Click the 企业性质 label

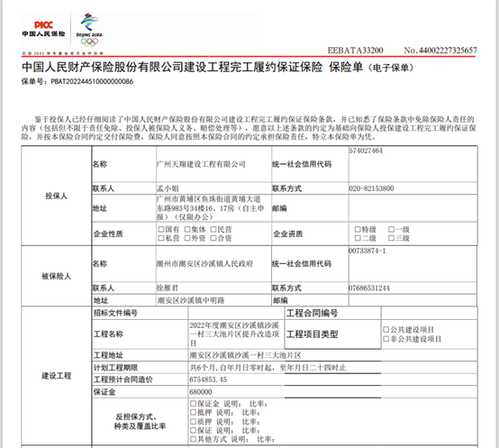coord(108,234)
